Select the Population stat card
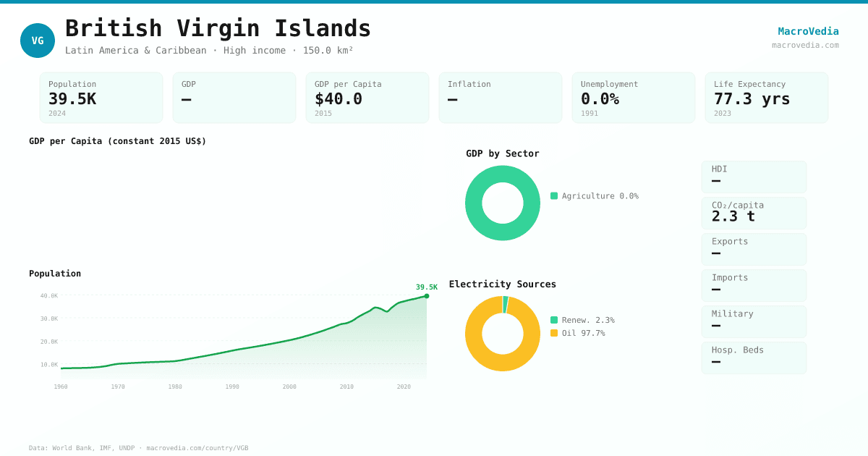This screenshot has width=868, height=456. tap(101, 98)
